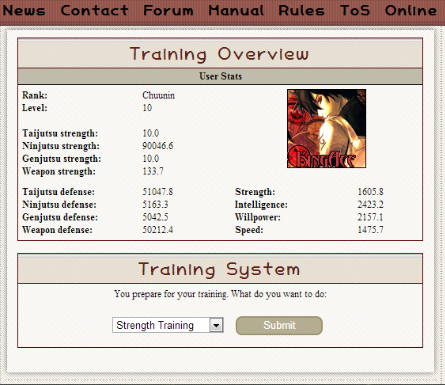Click the Speed label
The height and width of the screenshot is (385, 445).
(249, 230)
